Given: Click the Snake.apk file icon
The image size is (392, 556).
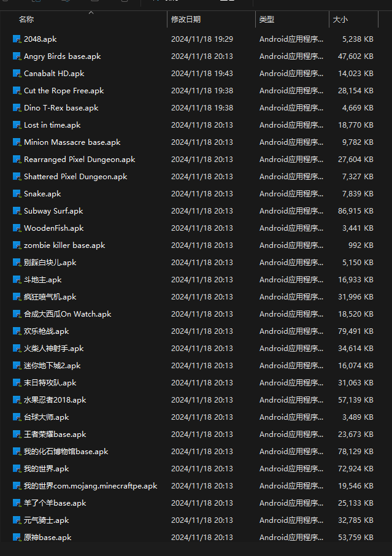Looking at the screenshot, I should point(17,194).
